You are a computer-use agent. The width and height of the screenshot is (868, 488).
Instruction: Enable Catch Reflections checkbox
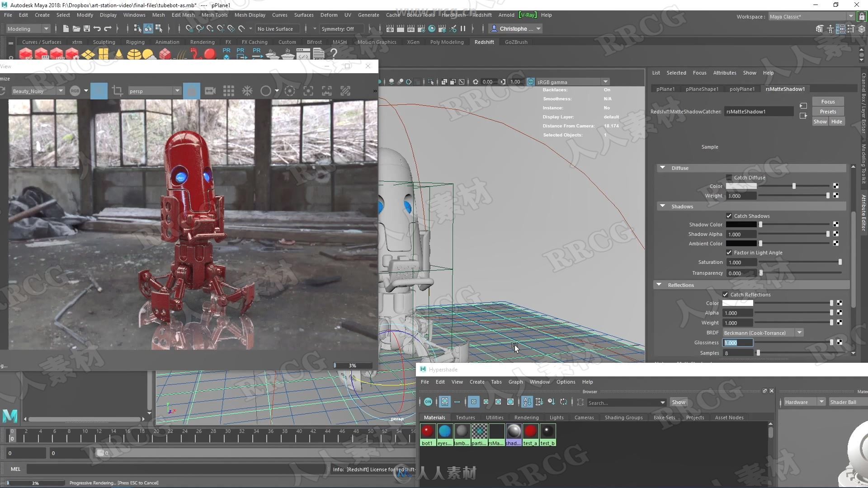(x=726, y=294)
